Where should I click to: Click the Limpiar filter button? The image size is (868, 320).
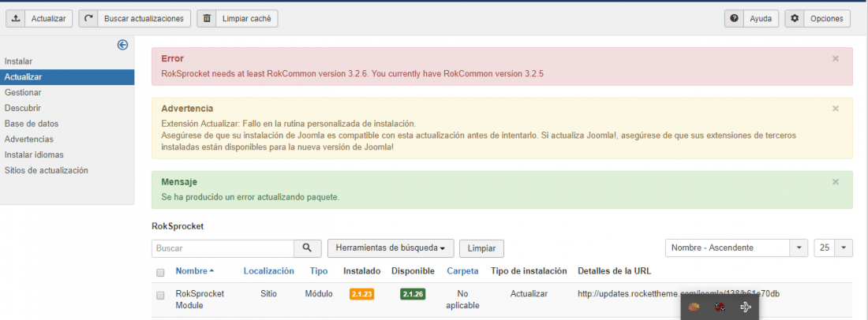pos(481,248)
